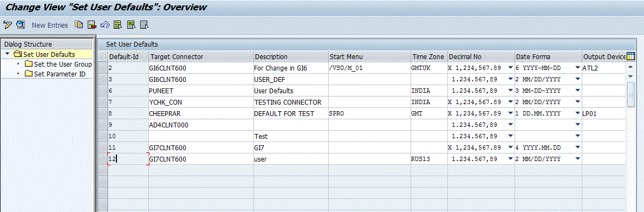Click folder icon beside Set the User Group
Screen dimensions: 644x212
coord(28,64)
